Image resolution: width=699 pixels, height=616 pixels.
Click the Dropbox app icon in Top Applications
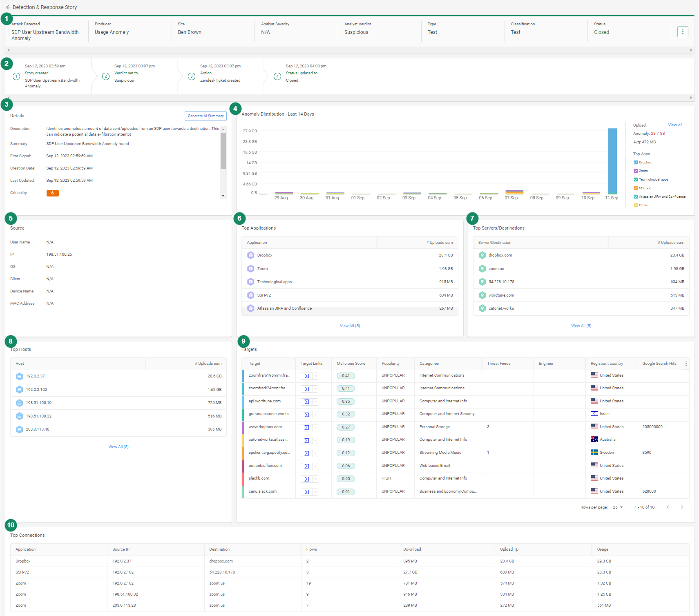(x=250, y=255)
